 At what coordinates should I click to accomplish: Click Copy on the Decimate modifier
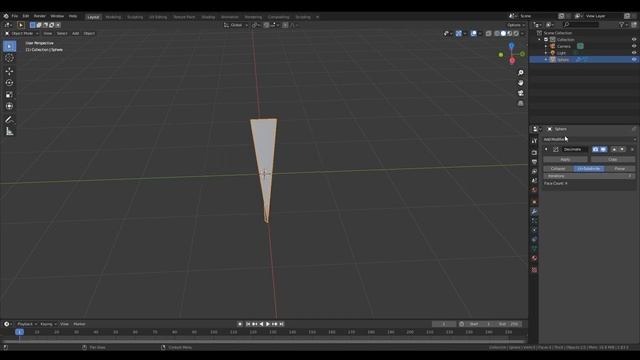tap(613, 160)
